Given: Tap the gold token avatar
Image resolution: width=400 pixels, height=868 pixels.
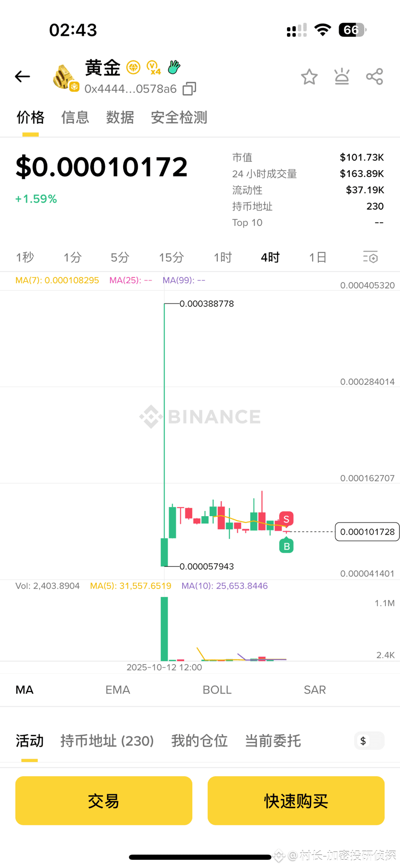Looking at the screenshot, I should tap(65, 77).
